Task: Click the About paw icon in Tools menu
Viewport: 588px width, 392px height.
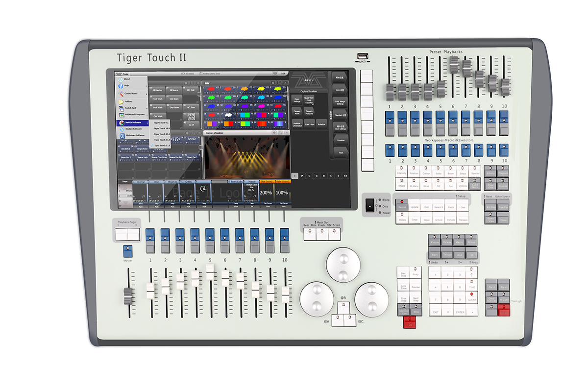Action: [120, 79]
